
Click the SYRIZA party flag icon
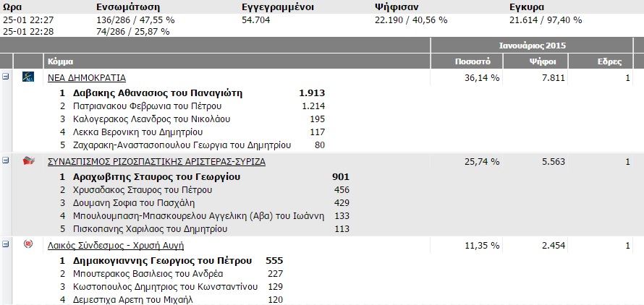coord(29,160)
